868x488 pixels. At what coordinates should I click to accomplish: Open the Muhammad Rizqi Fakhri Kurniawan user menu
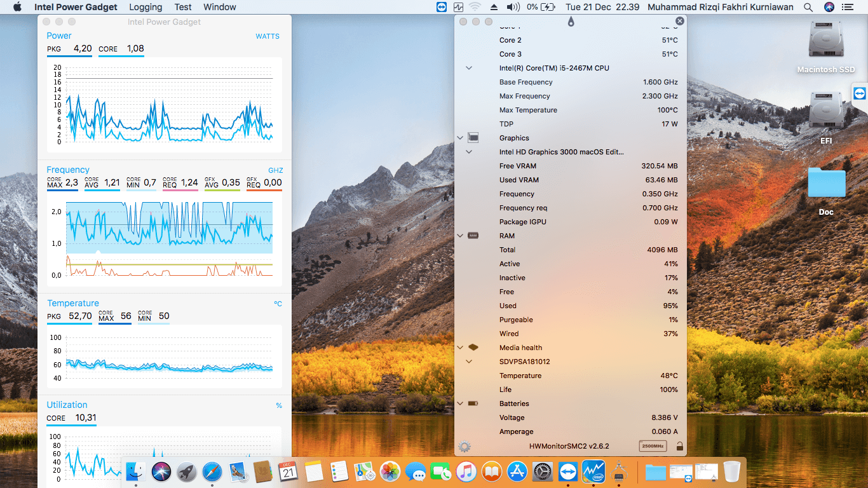click(x=721, y=7)
